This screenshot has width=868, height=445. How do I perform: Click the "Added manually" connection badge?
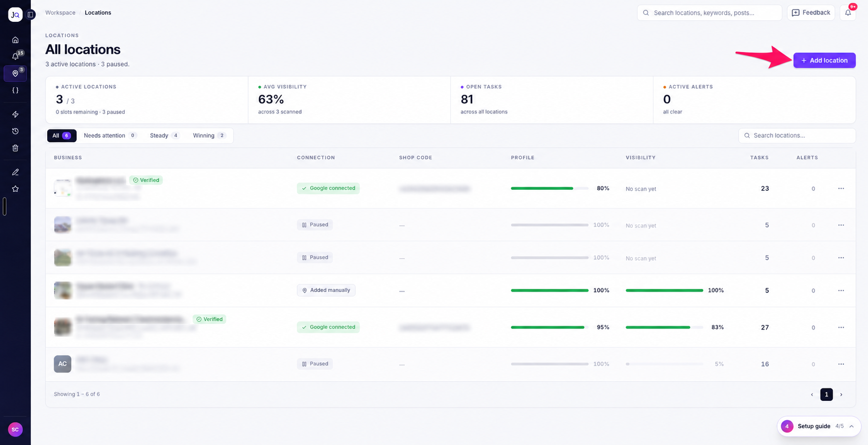[x=326, y=290]
